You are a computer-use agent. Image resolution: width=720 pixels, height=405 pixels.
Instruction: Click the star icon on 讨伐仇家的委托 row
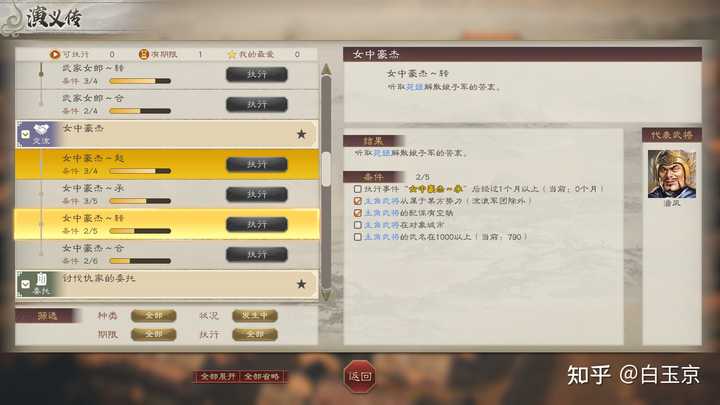301,284
